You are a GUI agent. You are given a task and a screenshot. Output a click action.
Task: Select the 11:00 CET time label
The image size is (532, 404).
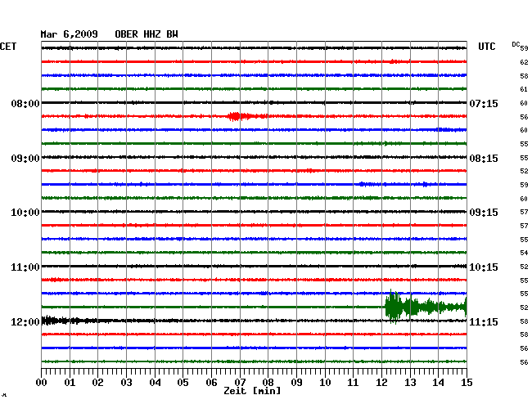coord(25,267)
